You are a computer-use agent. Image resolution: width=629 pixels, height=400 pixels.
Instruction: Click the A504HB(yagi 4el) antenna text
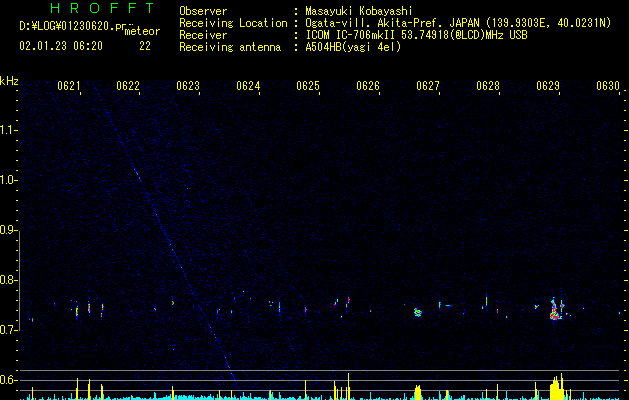click(353, 47)
